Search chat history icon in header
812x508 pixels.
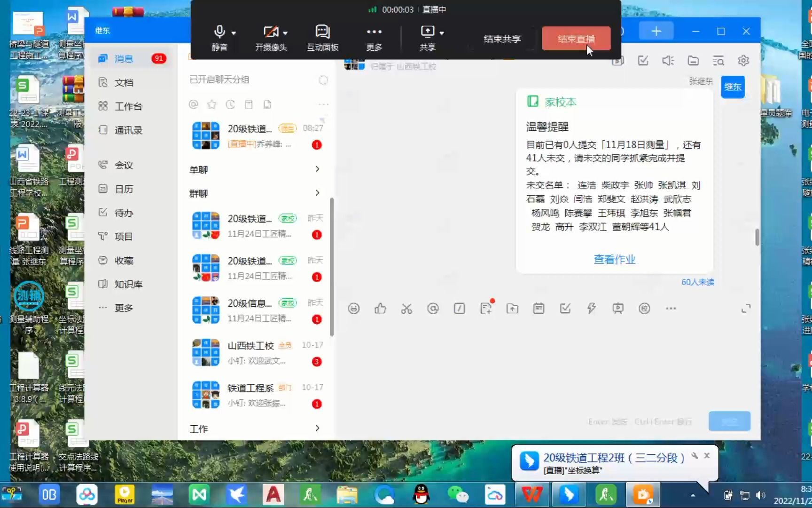coord(718,61)
